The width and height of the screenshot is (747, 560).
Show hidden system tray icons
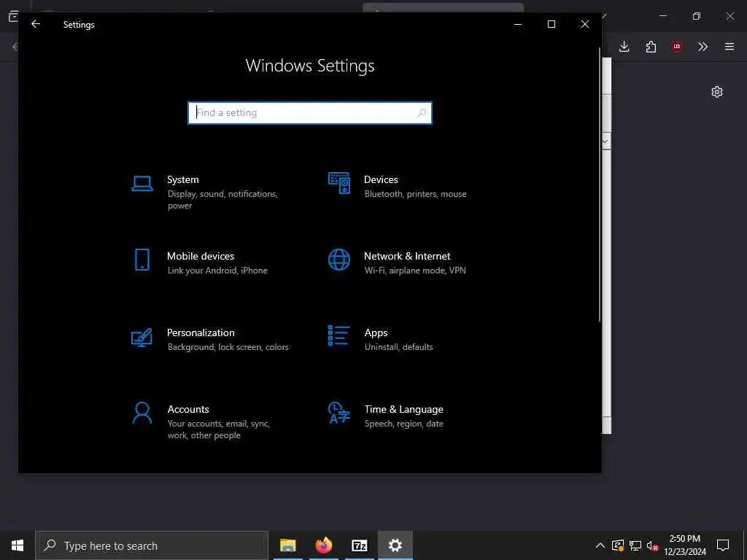(600, 545)
